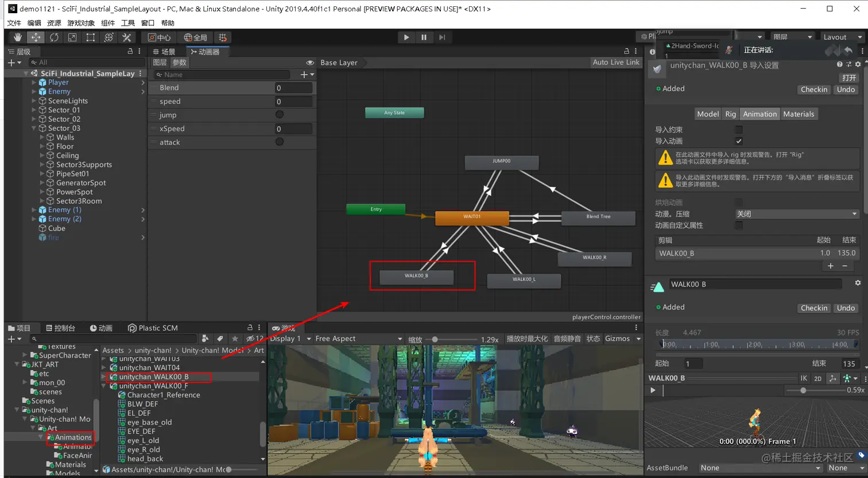Click the 状态 stats button
This screenshot has width=868, height=478.
coord(593,339)
